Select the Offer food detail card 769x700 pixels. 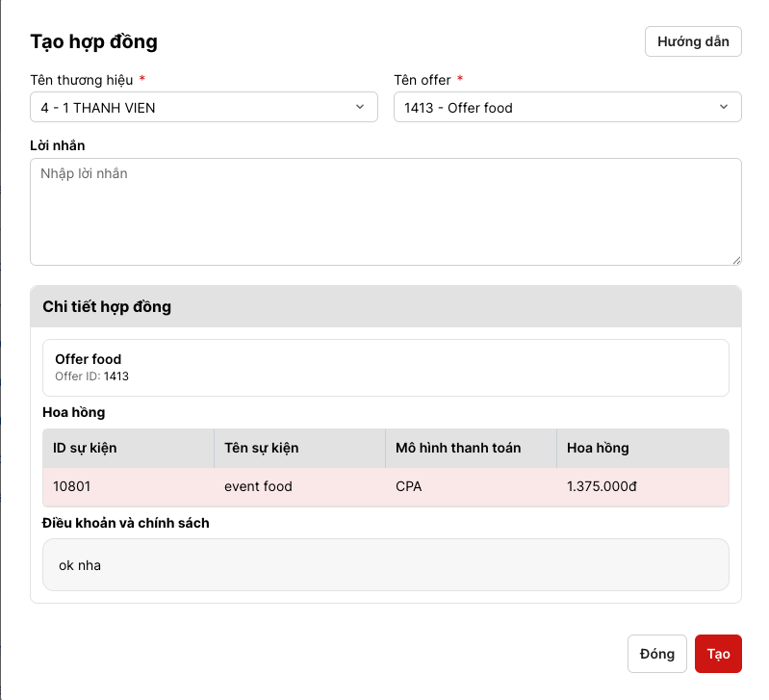[386, 368]
